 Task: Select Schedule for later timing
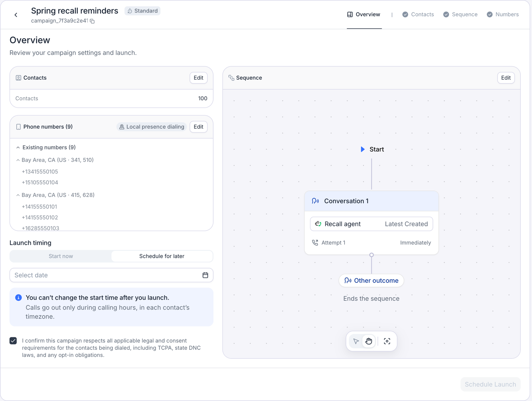coord(162,256)
